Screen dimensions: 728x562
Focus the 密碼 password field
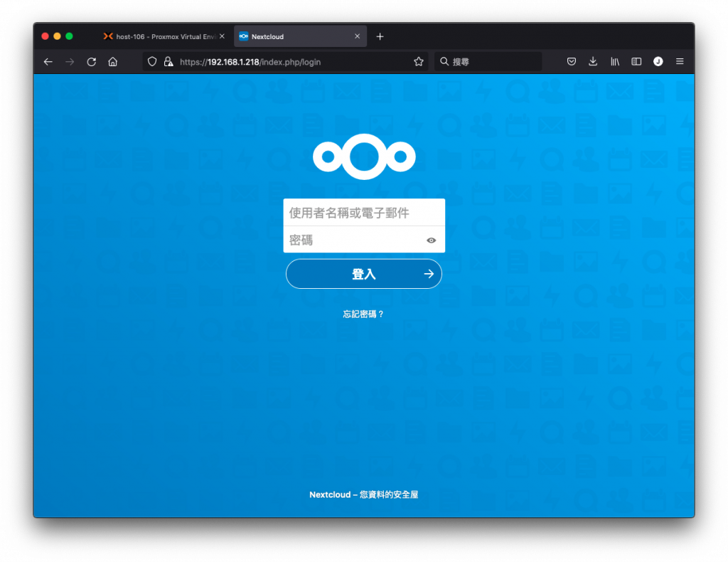[364, 240]
